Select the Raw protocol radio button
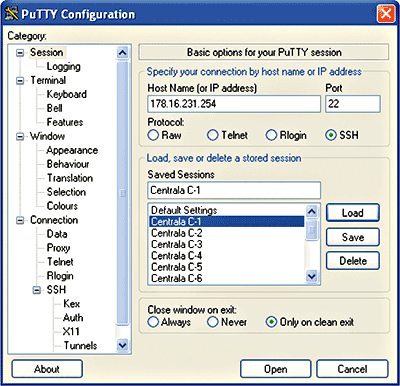 pos(153,135)
